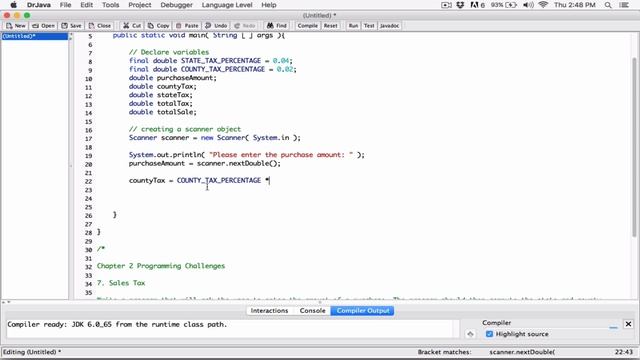Viewport: 640px width, 360px height.
Task: Click the editor vertical scrollbar
Action: [x=634, y=147]
